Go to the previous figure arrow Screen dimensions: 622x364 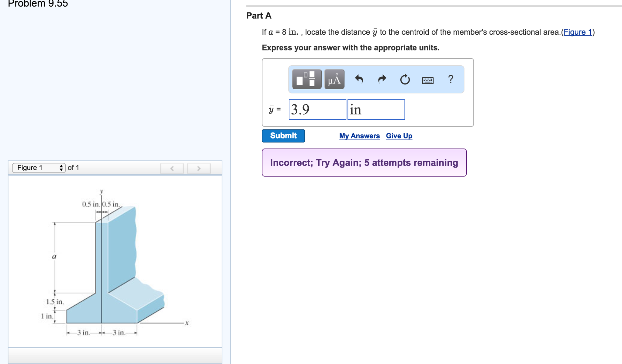[172, 168]
